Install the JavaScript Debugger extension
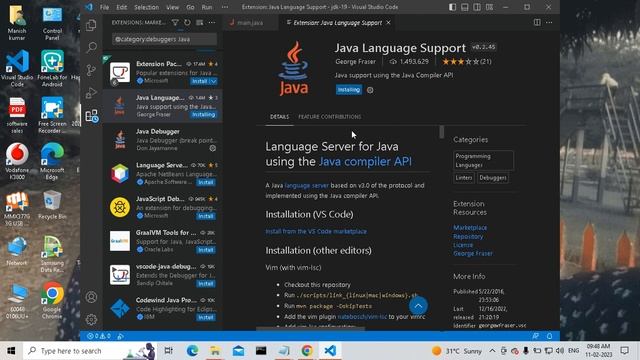The width and height of the screenshot is (640, 360). click(206, 216)
